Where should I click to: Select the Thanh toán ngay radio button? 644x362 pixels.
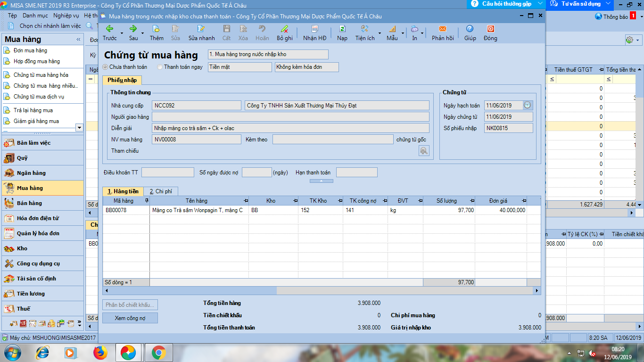[x=160, y=67]
